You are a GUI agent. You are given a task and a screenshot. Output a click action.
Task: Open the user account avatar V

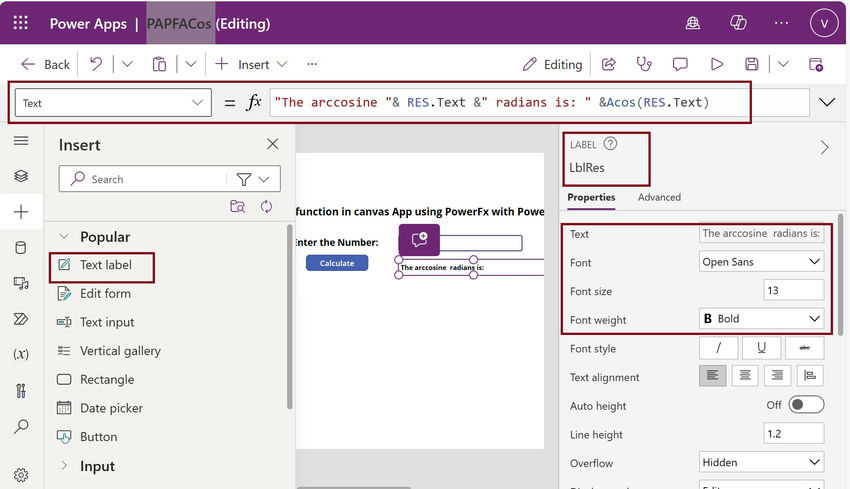point(824,23)
